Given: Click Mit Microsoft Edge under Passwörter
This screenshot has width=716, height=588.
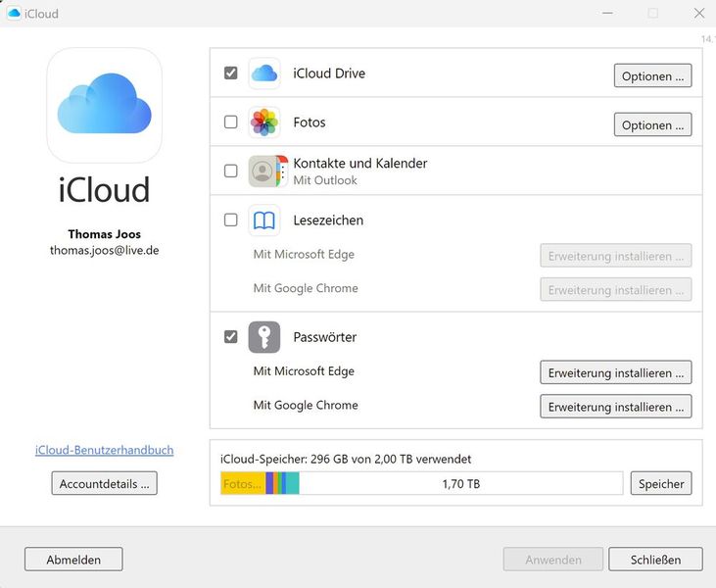Looking at the screenshot, I should (x=304, y=371).
